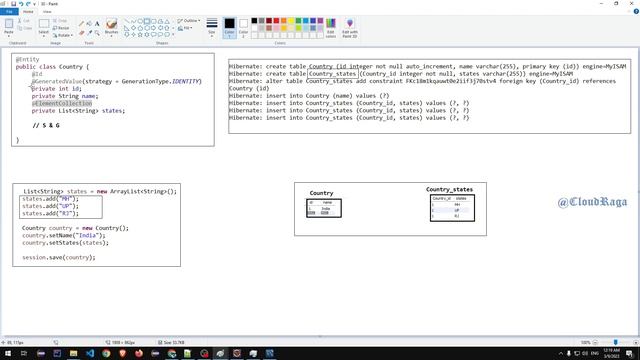Select the Color picker eyedropper tool
This screenshot has width=640, height=360.
click(89, 32)
